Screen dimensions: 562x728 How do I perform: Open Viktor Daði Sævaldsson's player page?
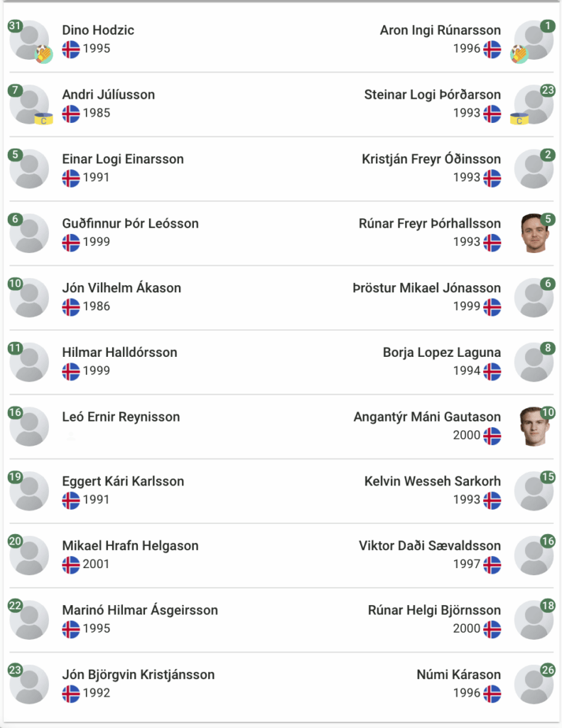430,545
